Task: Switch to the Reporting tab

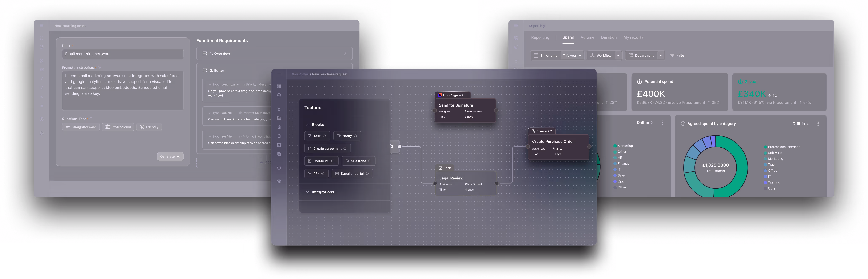Action: click(x=540, y=37)
